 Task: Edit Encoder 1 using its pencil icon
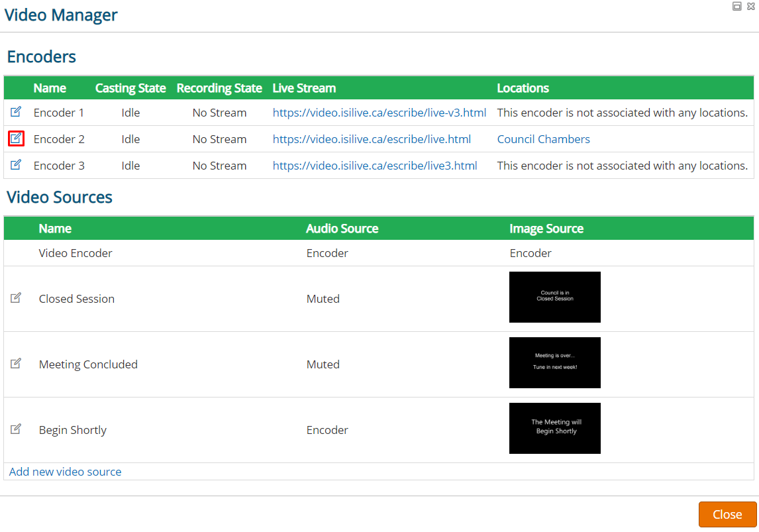click(15, 112)
